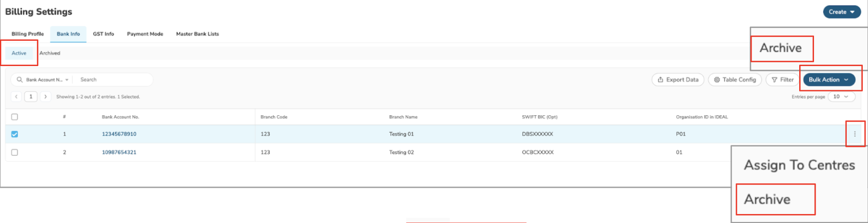Toggle the select-all header checkbox
Image resolution: width=868 pixels, height=223 pixels.
[x=14, y=117]
